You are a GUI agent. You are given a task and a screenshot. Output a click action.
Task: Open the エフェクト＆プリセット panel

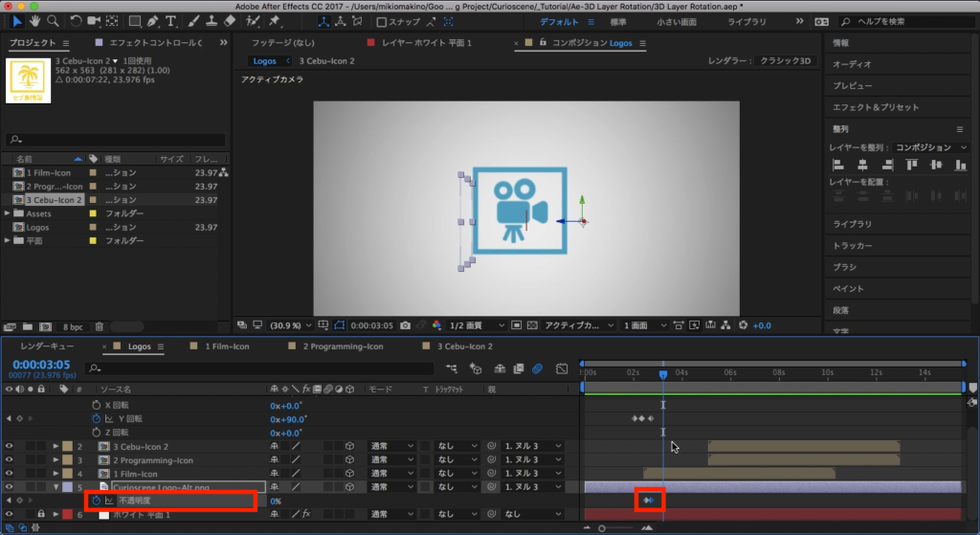point(874,107)
